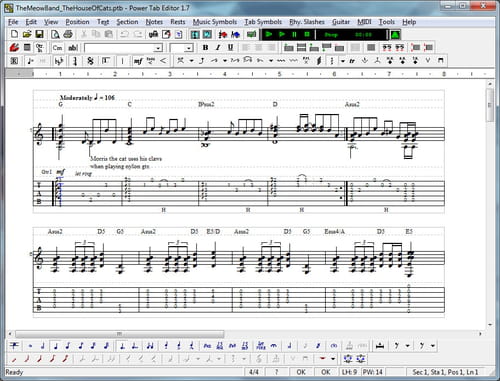Click the 4/4 time signature status cell
This screenshot has height=381, width=500.
click(x=254, y=372)
